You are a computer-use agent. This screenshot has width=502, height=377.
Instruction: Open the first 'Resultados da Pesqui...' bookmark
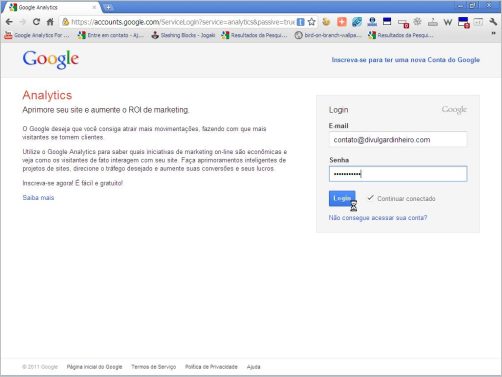pos(254,35)
